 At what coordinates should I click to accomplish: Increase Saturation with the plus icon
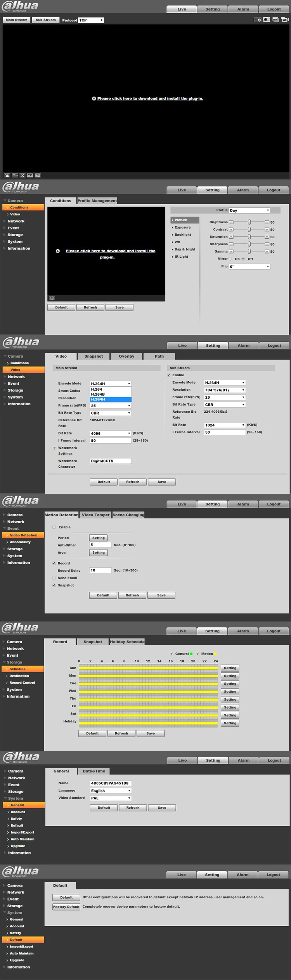tap(267, 237)
